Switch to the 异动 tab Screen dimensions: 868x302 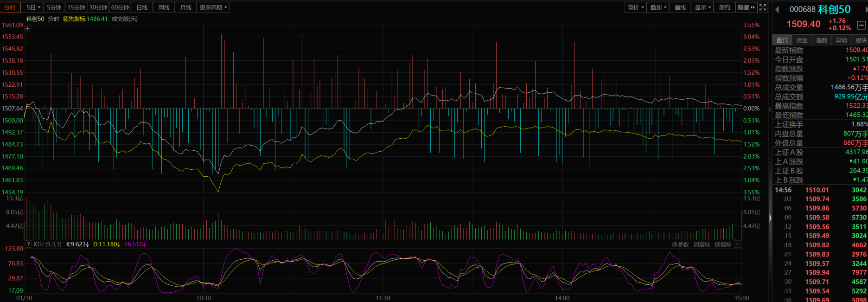point(841,40)
